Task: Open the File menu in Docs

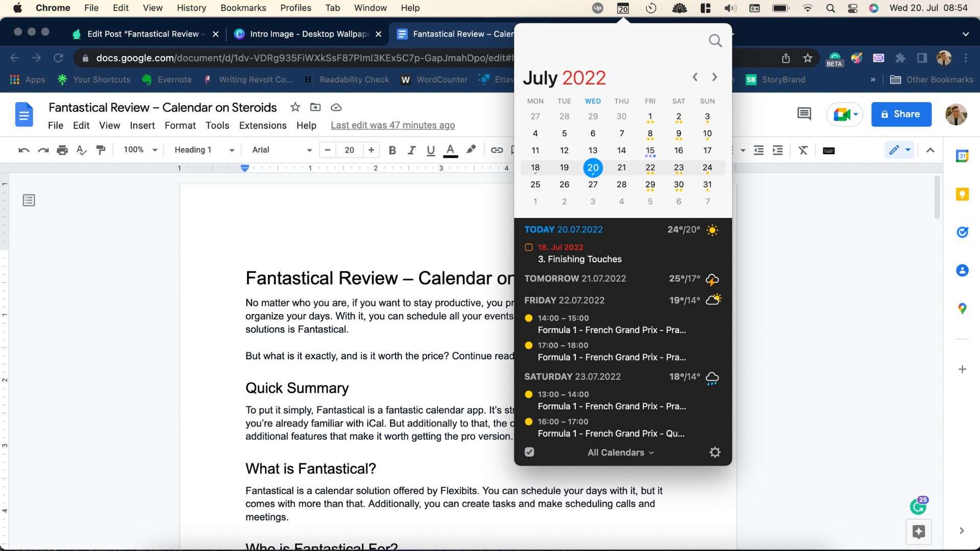Action: (56, 126)
